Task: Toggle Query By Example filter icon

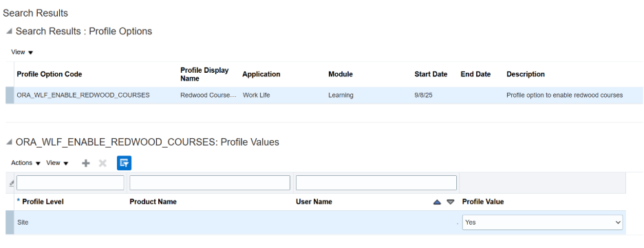Action: pyautogui.click(x=124, y=163)
